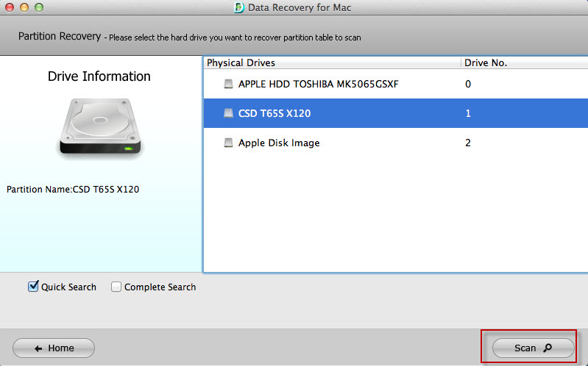This screenshot has width=588, height=366.
Task: Zoom the window with the green button
Action: tap(39, 7)
